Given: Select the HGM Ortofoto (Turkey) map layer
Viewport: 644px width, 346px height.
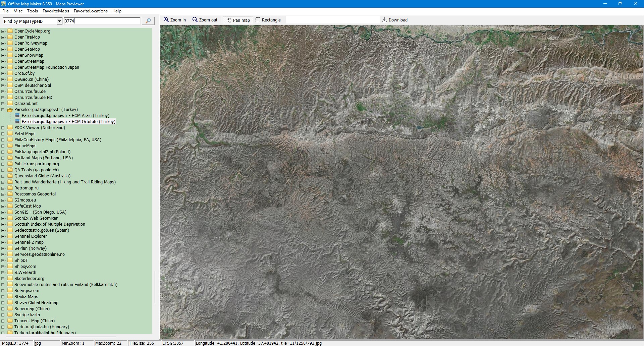Looking at the screenshot, I should (x=68, y=122).
